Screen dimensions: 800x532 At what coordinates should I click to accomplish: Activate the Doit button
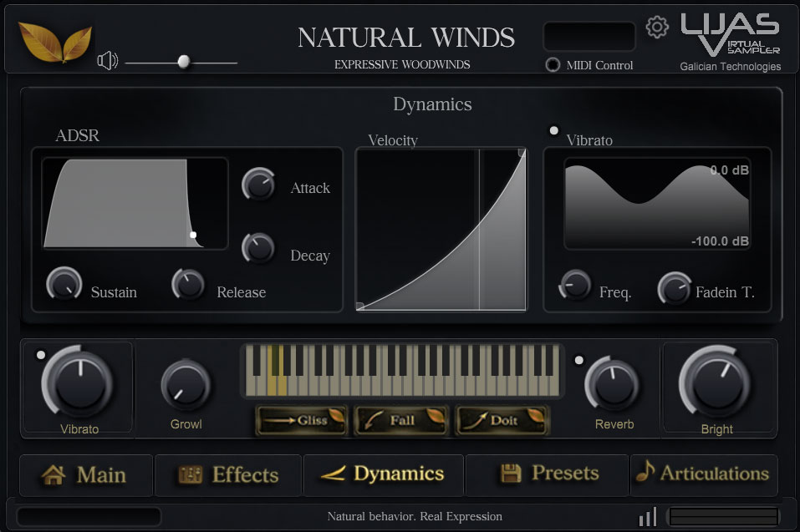point(502,420)
